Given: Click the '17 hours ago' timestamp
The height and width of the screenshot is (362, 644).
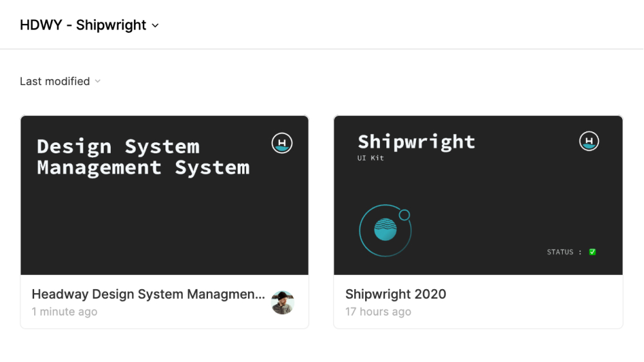Looking at the screenshot, I should (x=378, y=312).
